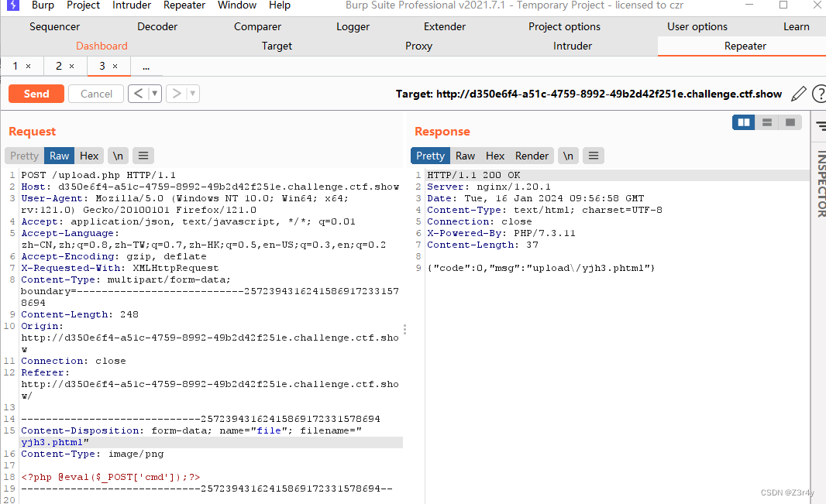
Task: Toggle response \n non-printable characters
Action: 568,156
